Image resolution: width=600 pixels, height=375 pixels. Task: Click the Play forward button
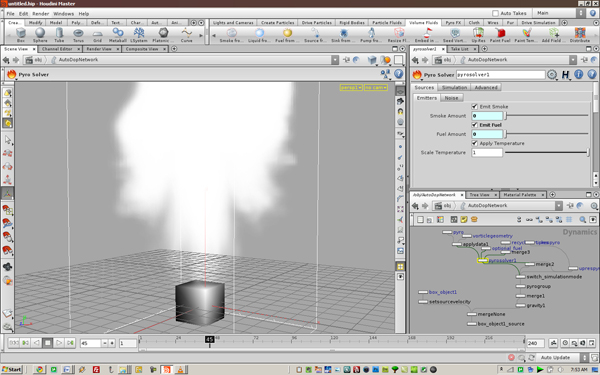click(x=59, y=342)
